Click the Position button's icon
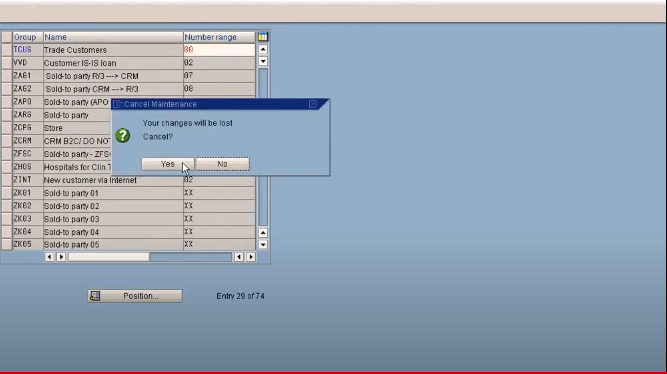 95,296
